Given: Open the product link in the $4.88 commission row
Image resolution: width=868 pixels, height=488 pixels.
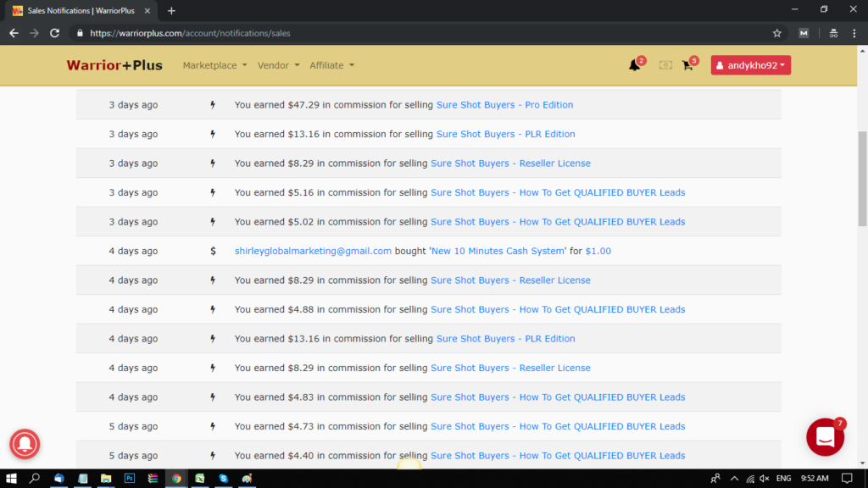Looking at the screenshot, I should pos(558,309).
